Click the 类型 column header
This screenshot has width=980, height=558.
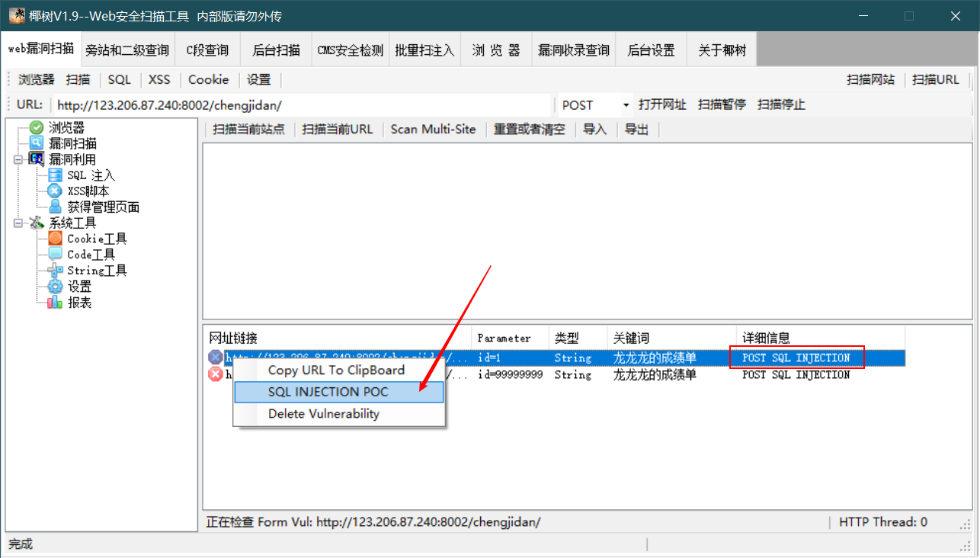click(578, 338)
